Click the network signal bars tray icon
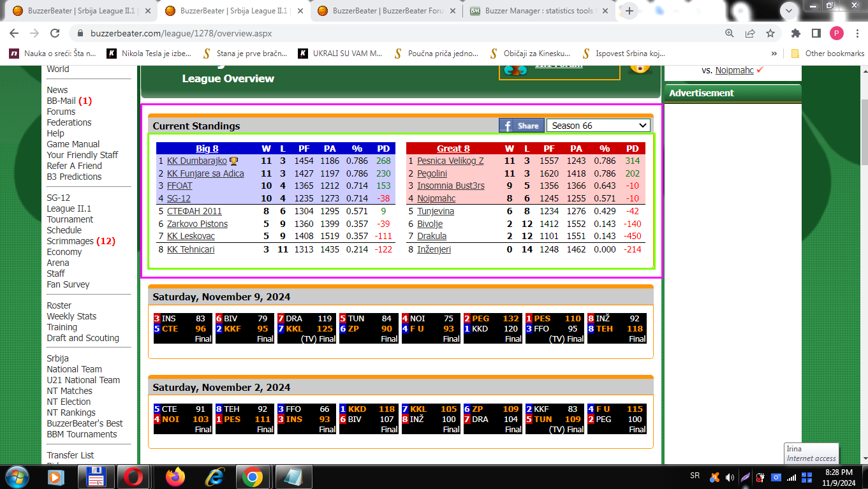Image resolution: width=868 pixels, height=489 pixels. coord(791,477)
